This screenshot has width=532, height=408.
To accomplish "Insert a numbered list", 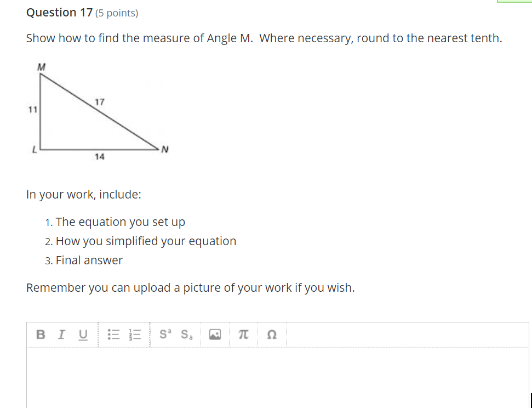I will pyautogui.click(x=135, y=335).
